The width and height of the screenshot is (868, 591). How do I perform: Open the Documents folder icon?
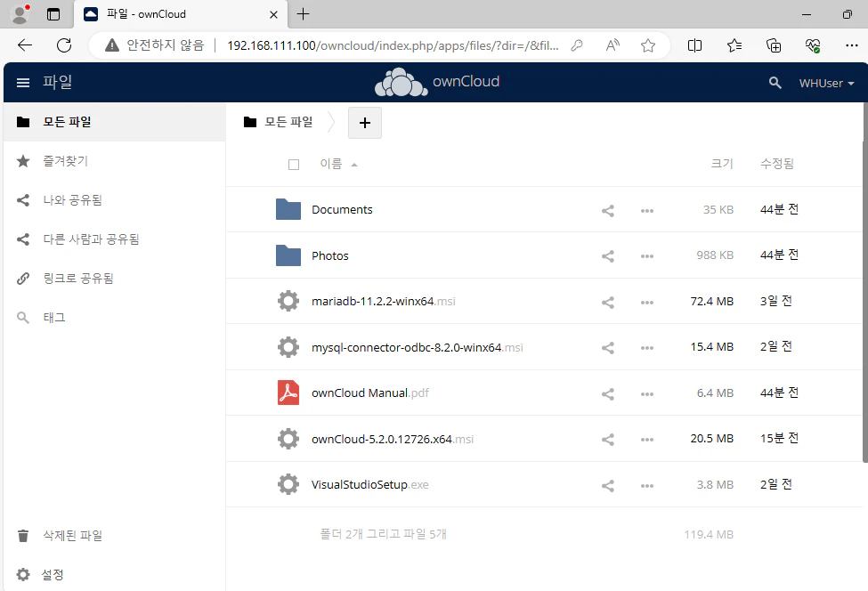[x=288, y=209]
